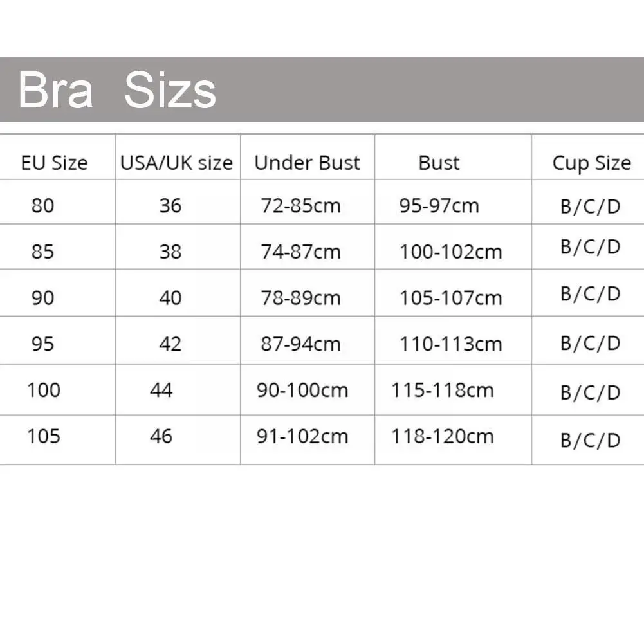
Task: Select the 110-113cm bust cell
Action: coord(450,344)
